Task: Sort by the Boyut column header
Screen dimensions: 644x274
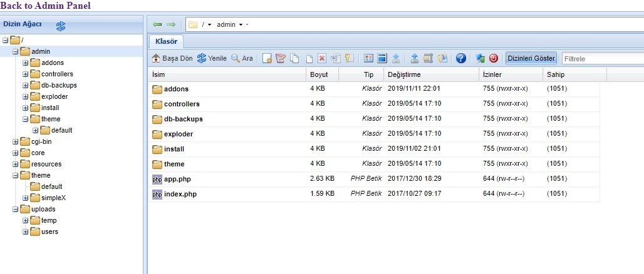Action: tap(323, 74)
